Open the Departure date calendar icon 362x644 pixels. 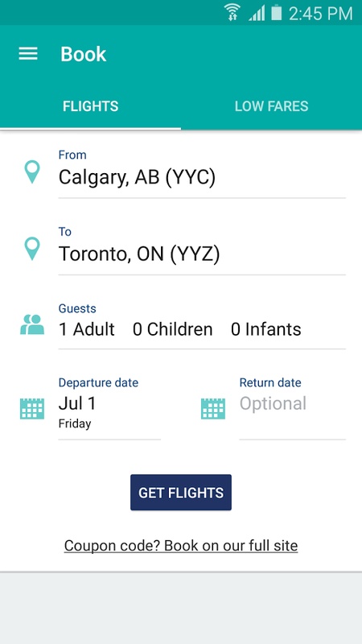pos(32,408)
